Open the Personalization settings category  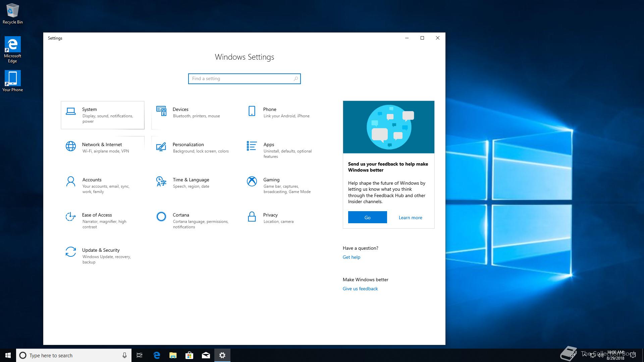[x=193, y=150]
